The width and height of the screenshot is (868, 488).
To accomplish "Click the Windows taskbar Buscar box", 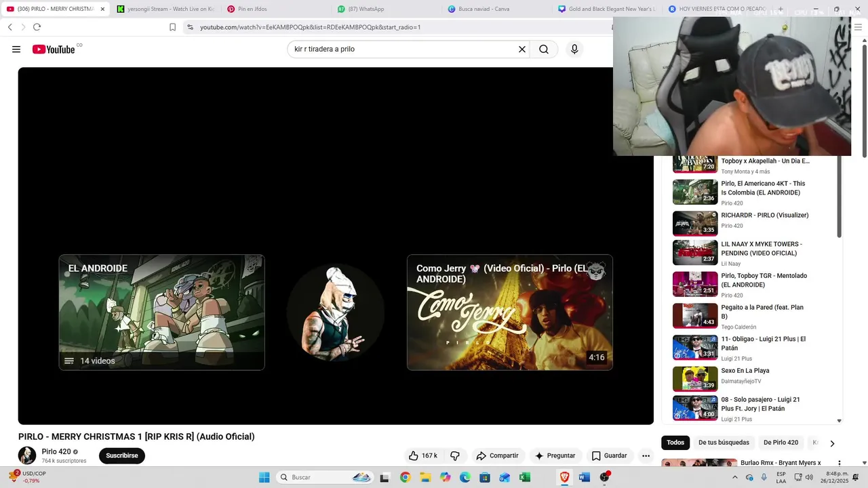I will tap(325, 477).
